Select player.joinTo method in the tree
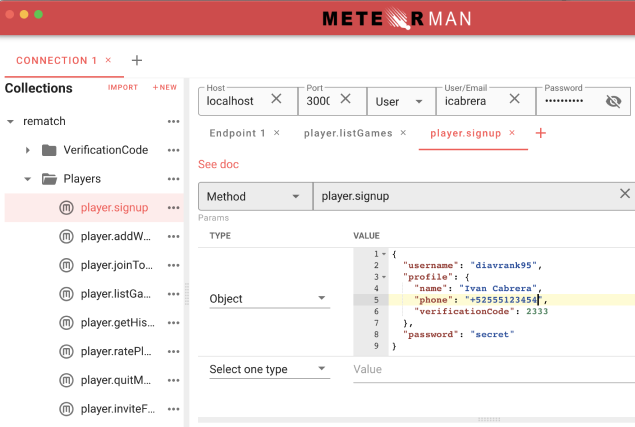The width and height of the screenshot is (635, 427). pyautogui.click(x=116, y=265)
